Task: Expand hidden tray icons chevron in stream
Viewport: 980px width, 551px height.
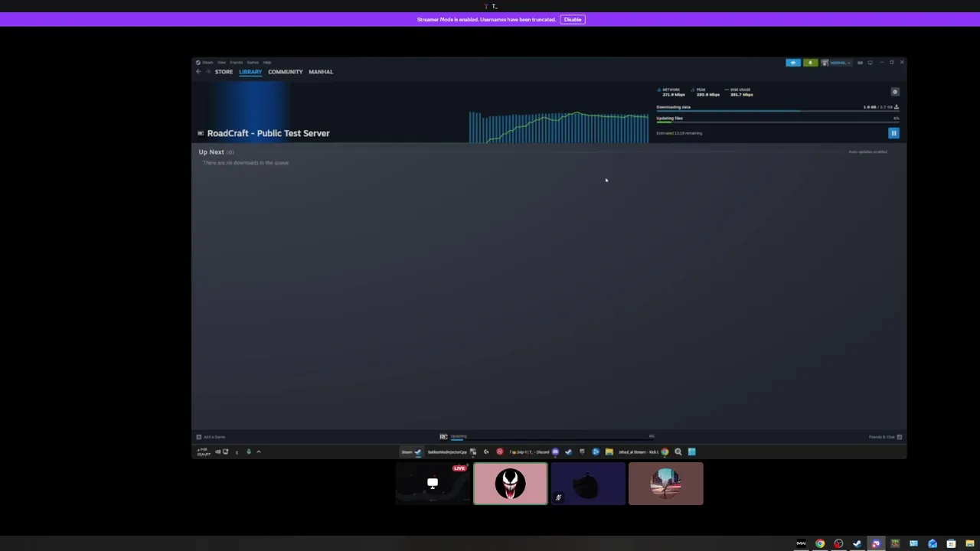Action: tap(259, 452)
